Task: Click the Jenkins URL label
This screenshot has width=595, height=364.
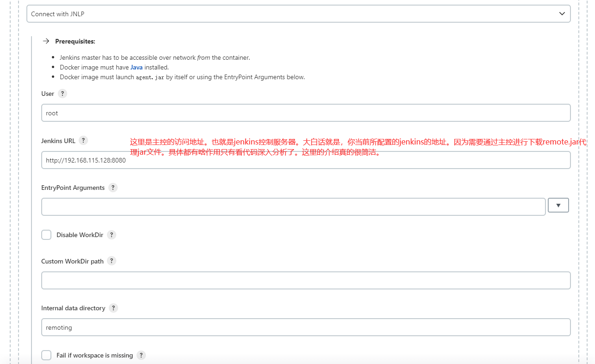Action: coord(58,141)
